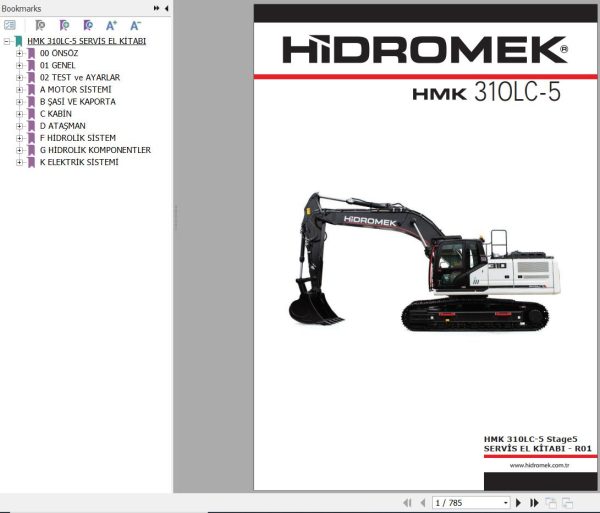600x513 pixels.
Task: Open the 01 GENEL bookmark
Action: (x=57, y=65)
